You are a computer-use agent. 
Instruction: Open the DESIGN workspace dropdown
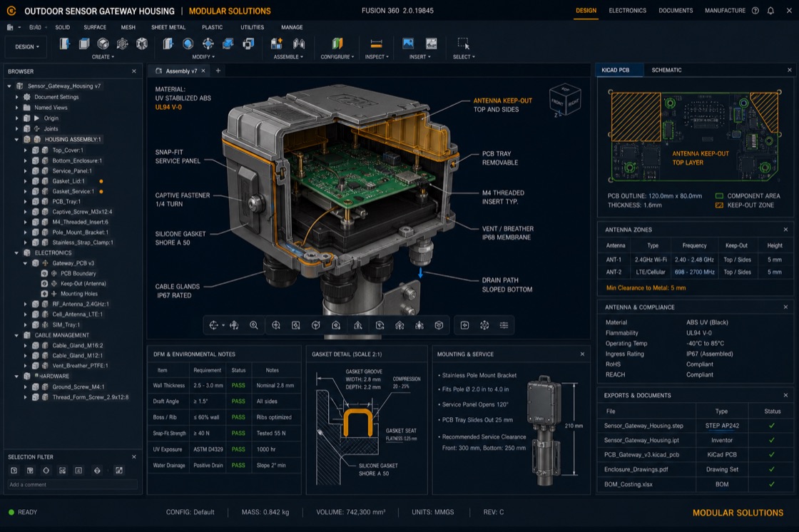tap(27, 47)
